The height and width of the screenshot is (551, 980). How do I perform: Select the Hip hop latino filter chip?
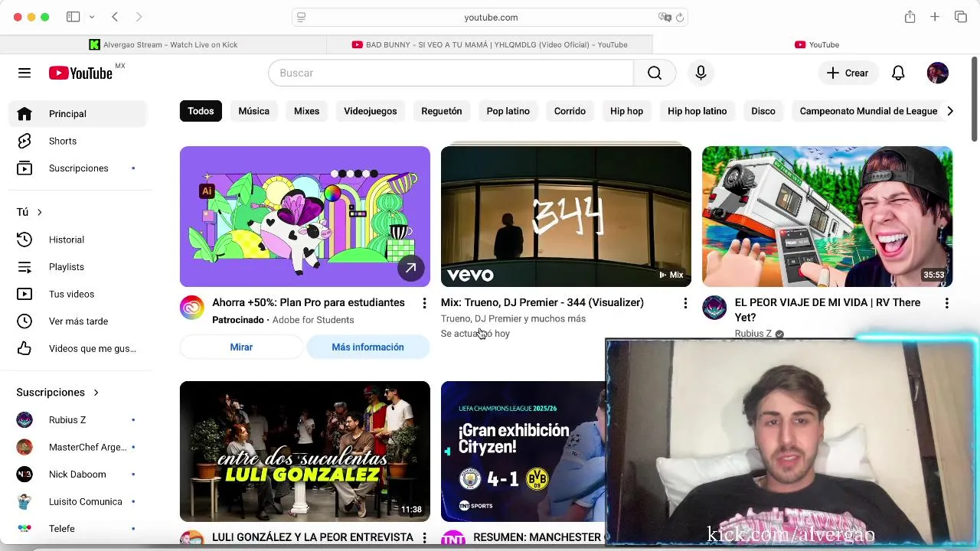click(697, 111)
